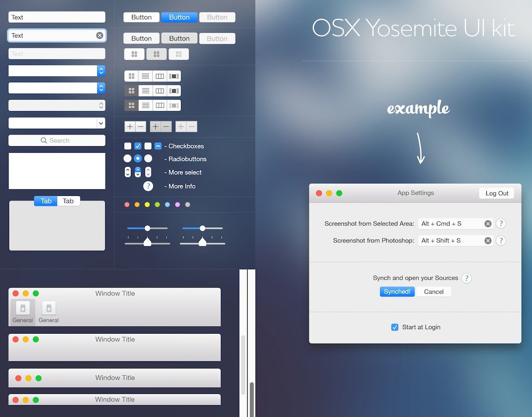The image size is (532, 417).
Task: Click minus in the first white plus/minus control
Action: point(141,127)
